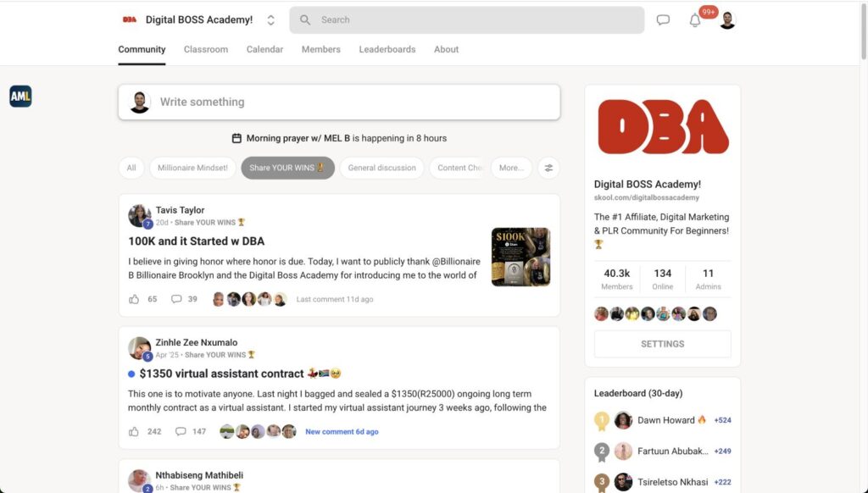The height and width of the screenshot is (493, 868).
Task: Click the 11 Admins stat
Action: [708, 279]
